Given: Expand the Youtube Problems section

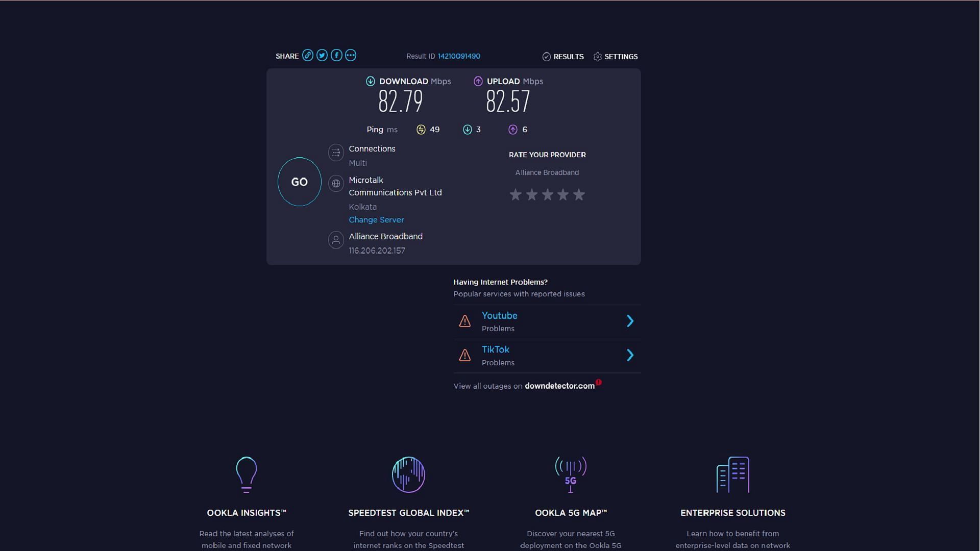Looking at the screenshot, I should pyautogui.click(x=629, y=321).
